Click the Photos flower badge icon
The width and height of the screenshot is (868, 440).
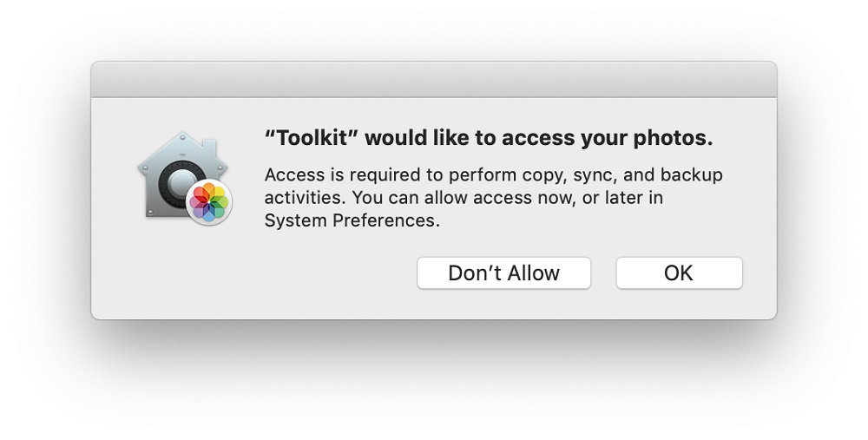click(208, 202)
